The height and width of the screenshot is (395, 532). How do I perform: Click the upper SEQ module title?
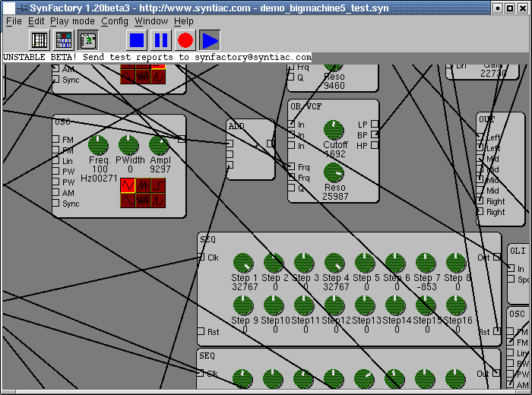point(207,240)
